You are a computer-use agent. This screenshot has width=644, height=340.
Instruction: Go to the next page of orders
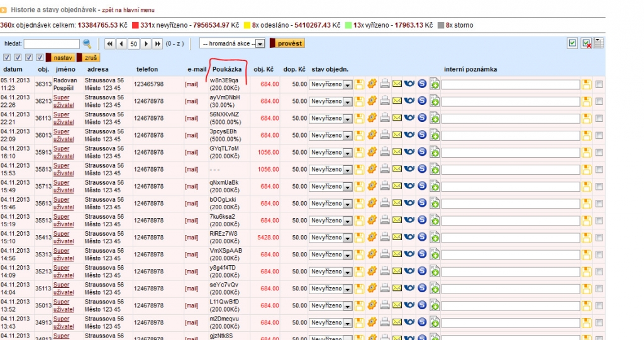[146, 43]
